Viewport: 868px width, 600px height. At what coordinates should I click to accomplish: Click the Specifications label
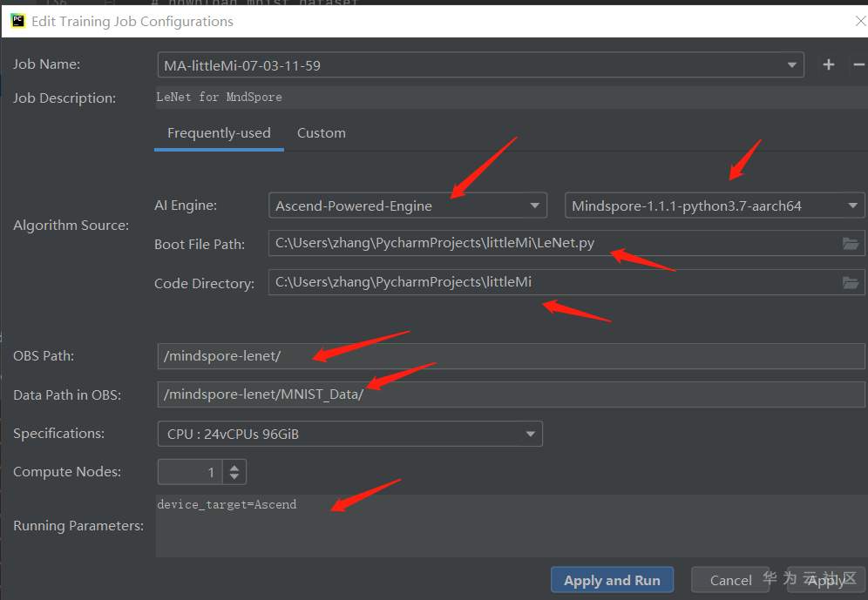click(x=58, y=434)
